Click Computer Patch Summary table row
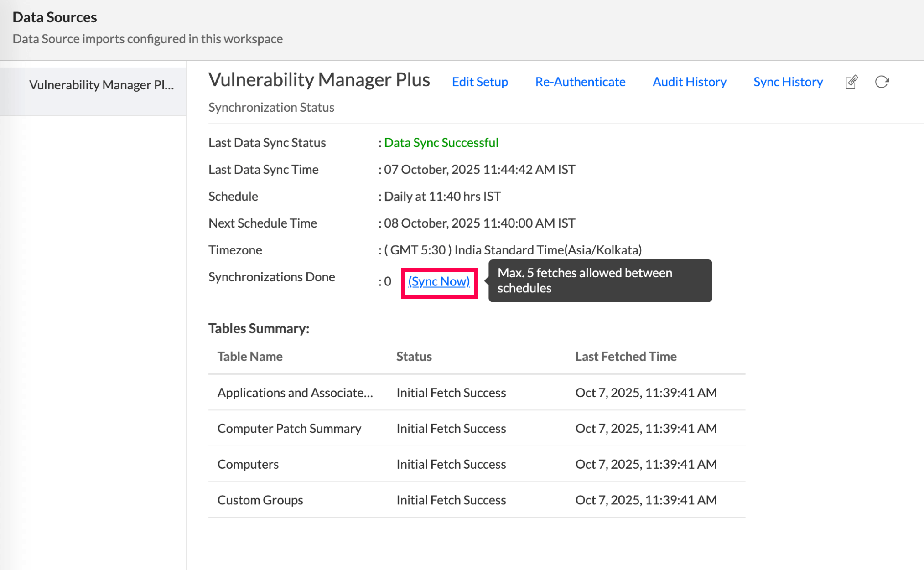 coord(289,429)
